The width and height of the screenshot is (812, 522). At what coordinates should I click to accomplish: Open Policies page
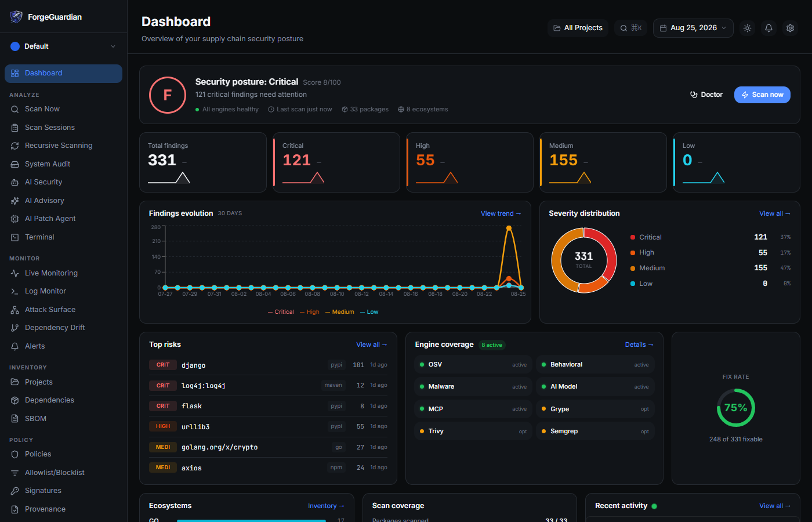(63, 454)
